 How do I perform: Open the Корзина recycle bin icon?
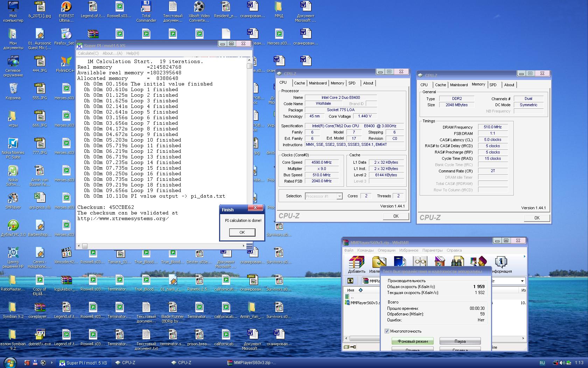point(13,91)
